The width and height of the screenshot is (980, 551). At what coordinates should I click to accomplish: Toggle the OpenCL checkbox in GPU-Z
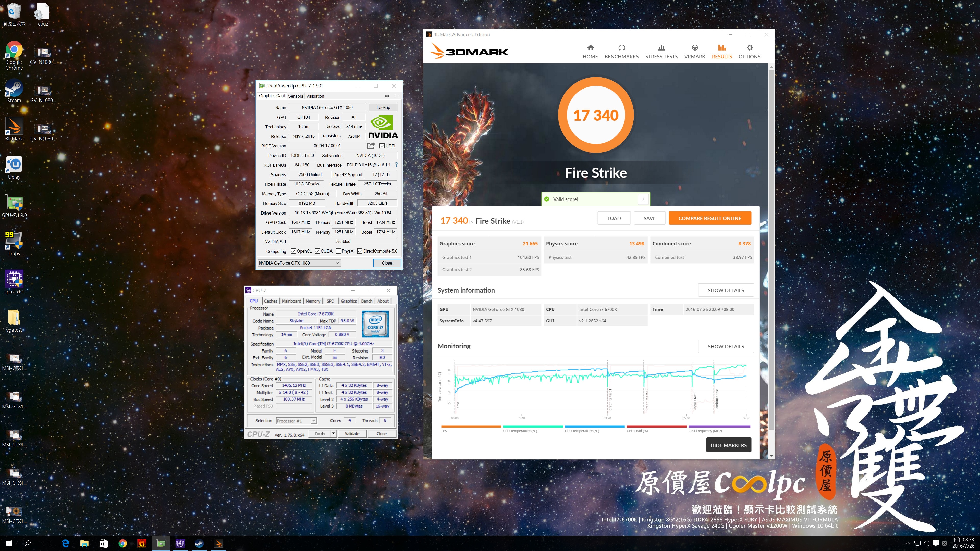click(293, 251)
